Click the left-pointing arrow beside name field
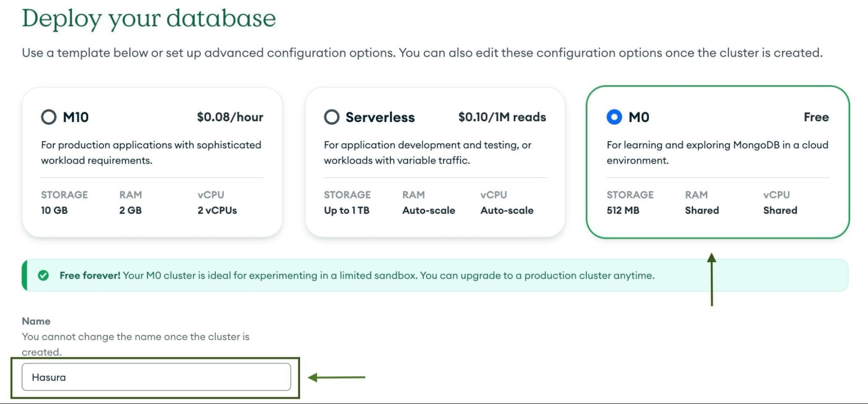The image size is (868, 404). pyautogui.click(x=337, y=377)
